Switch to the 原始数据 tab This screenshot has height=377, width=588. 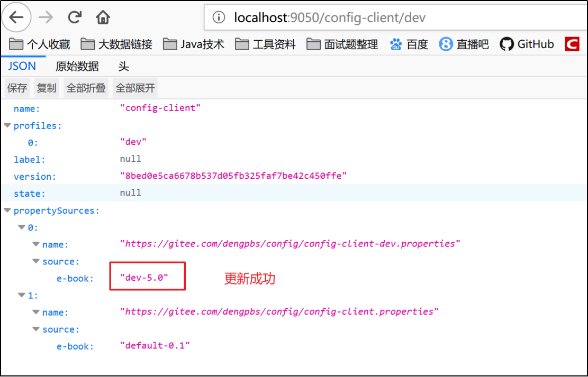pyautogui.click(x=77, y=66)
